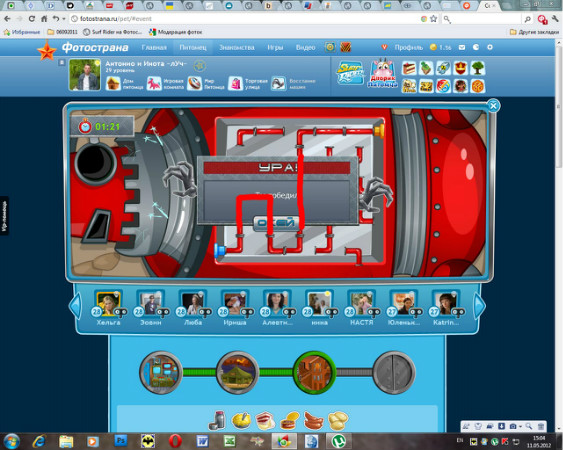Open Торговая улица shopping bag icon
Screen dimensions: 563x450
tap(236, 84)
